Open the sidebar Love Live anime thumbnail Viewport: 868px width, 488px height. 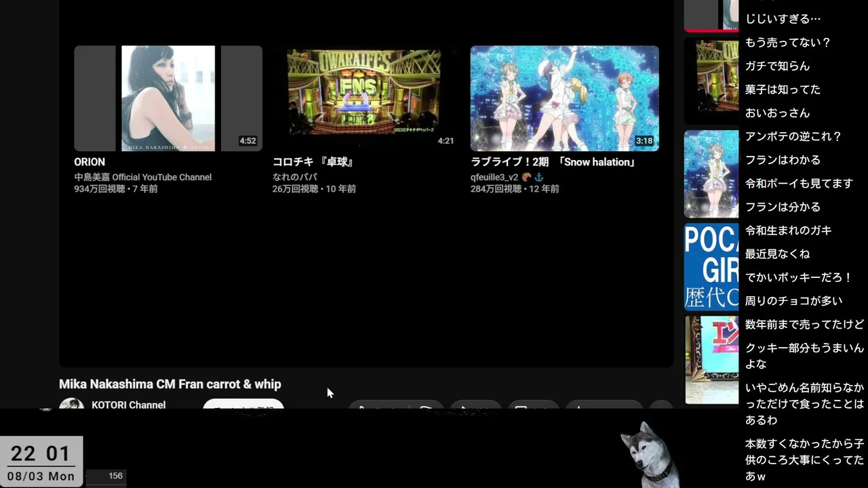pyautogui.click(x=711, y=174)
